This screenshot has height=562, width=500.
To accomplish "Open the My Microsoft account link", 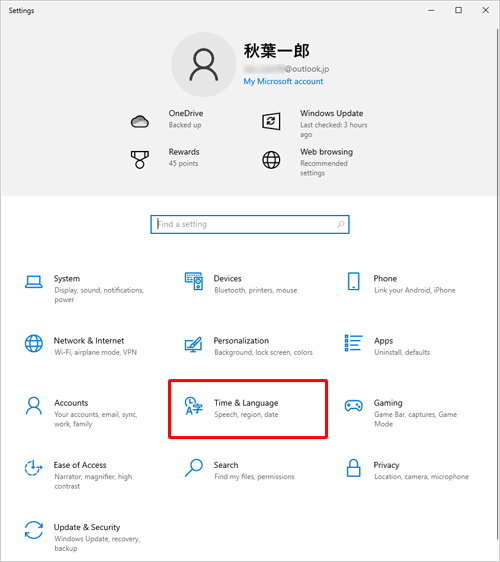I will tap(283, 81).
